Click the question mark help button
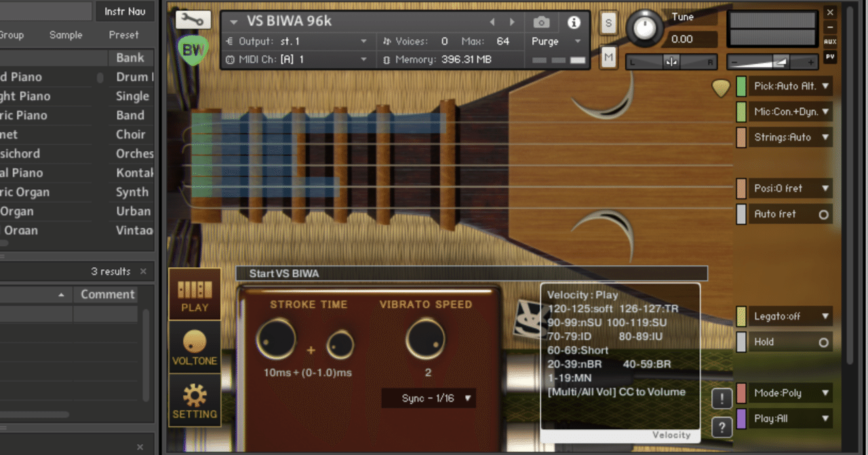868x455 pixels. (x=722, y=427)
